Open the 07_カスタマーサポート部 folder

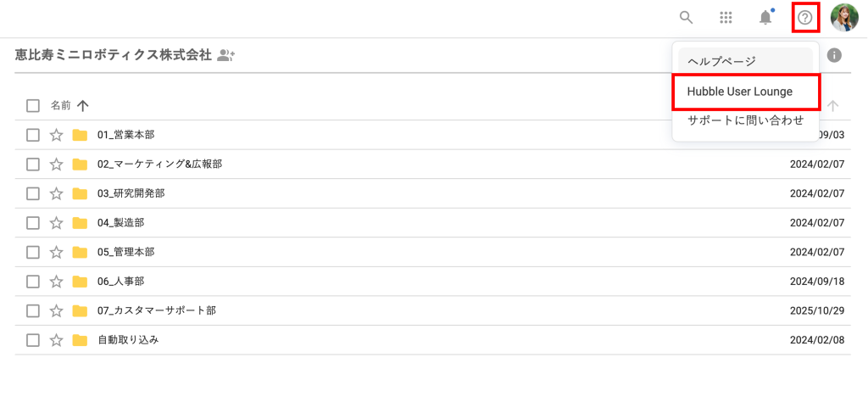tap(156, 310)
